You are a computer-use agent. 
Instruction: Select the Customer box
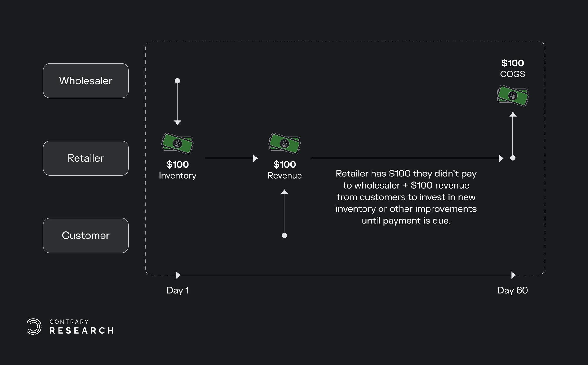tap(86, 235)
